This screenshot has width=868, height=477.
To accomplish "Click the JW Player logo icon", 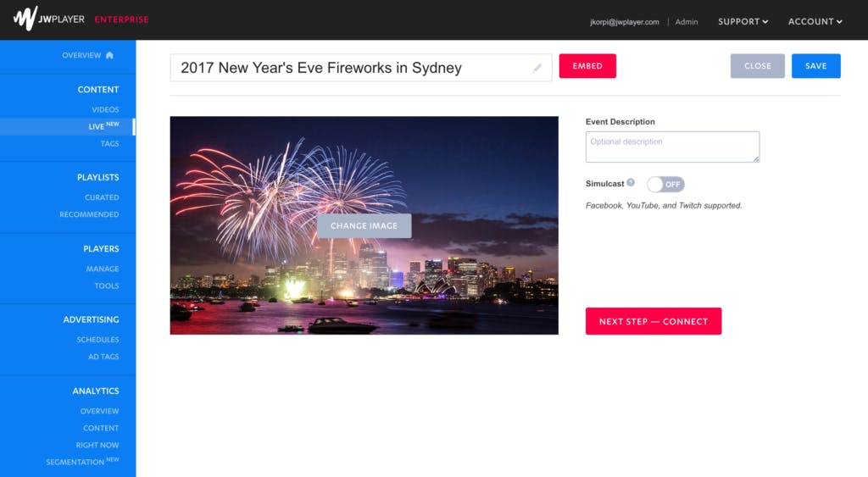I will coord(25,19).
